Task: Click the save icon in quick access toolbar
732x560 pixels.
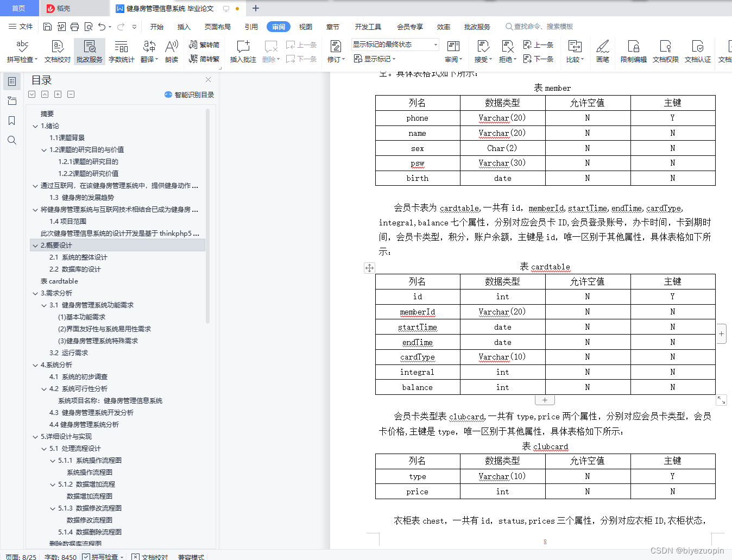Action: [47, 27]
